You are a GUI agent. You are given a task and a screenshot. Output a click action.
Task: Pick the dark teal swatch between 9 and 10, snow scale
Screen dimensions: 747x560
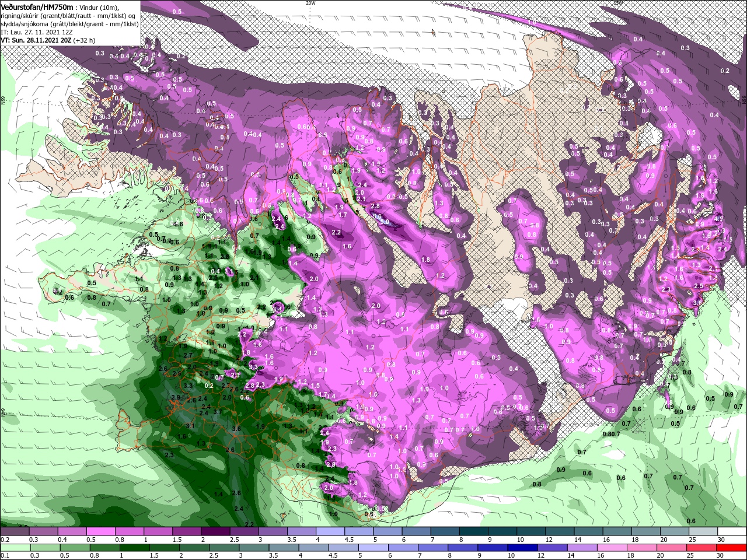[502, 531]
